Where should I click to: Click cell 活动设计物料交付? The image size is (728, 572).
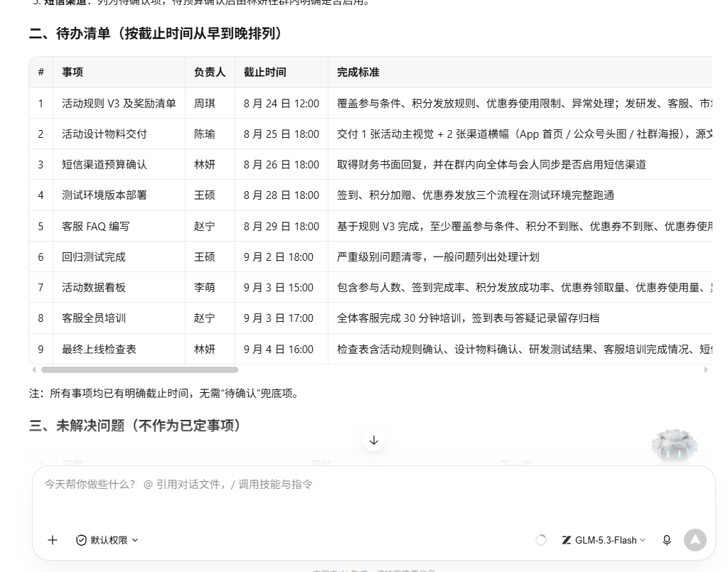click(105, 134)
